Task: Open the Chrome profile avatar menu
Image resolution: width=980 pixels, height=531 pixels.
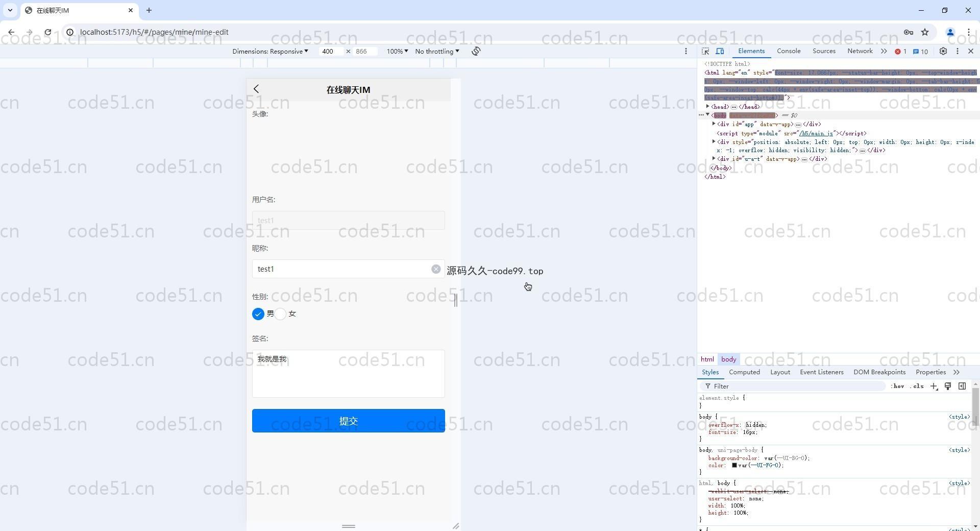Action: 950,32
